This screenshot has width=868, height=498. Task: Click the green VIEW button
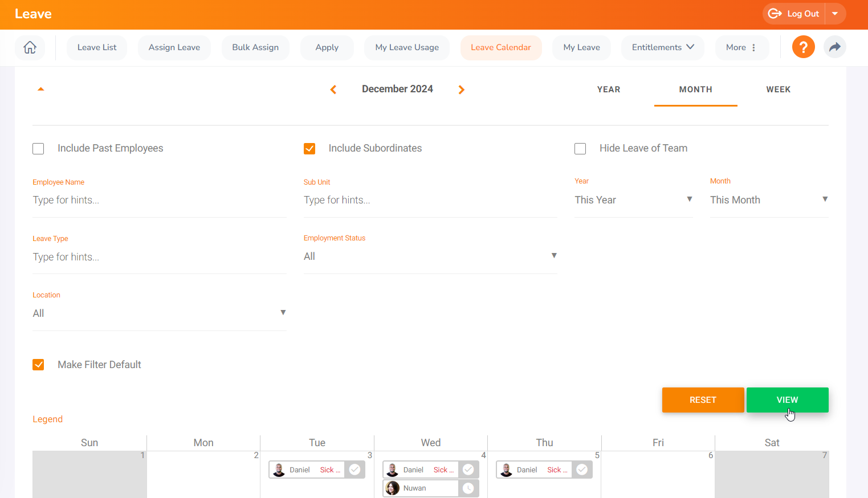pyautogui.click(x=787, y=400)
